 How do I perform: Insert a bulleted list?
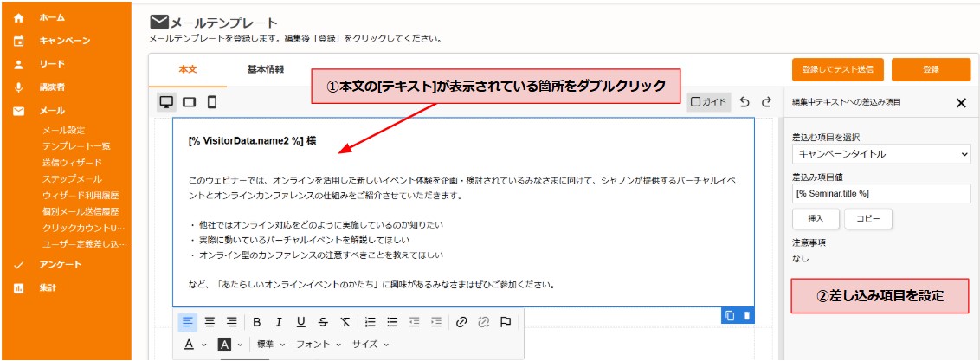pos(392,322)
